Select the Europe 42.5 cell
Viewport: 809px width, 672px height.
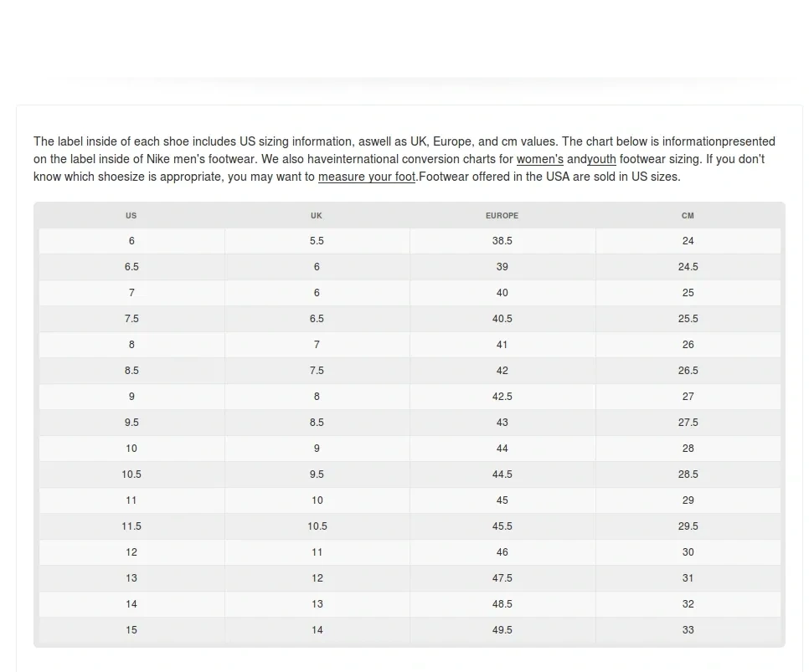click(502, 397)
